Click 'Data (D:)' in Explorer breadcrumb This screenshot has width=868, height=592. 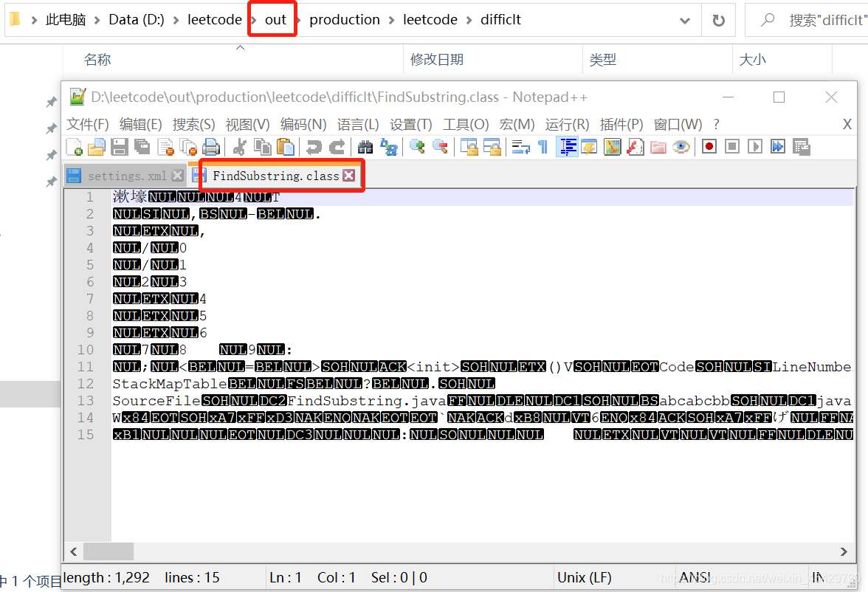tap(136, 19)
